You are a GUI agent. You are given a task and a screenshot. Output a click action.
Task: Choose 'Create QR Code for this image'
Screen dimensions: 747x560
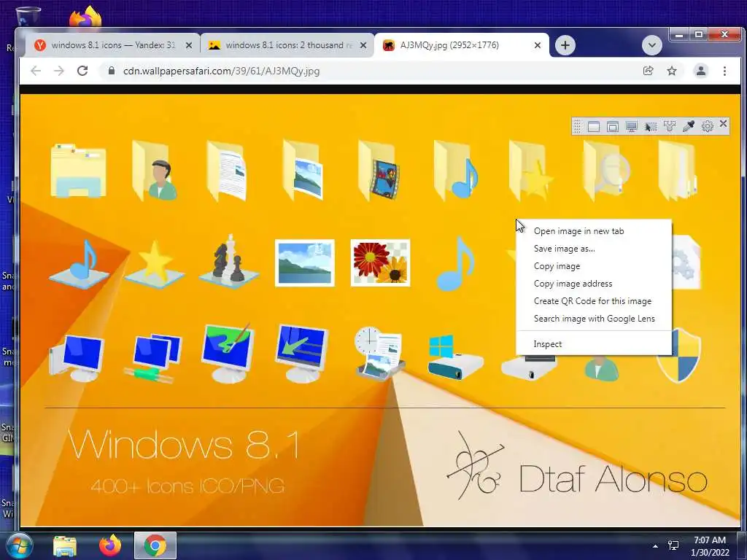click(594, 301)
